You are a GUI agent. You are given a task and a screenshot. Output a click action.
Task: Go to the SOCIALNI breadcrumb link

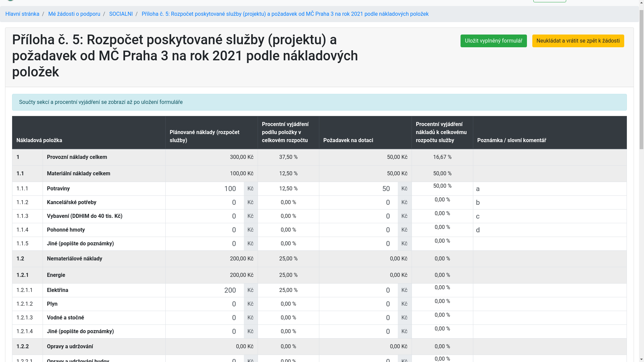[x=121, y=14]
